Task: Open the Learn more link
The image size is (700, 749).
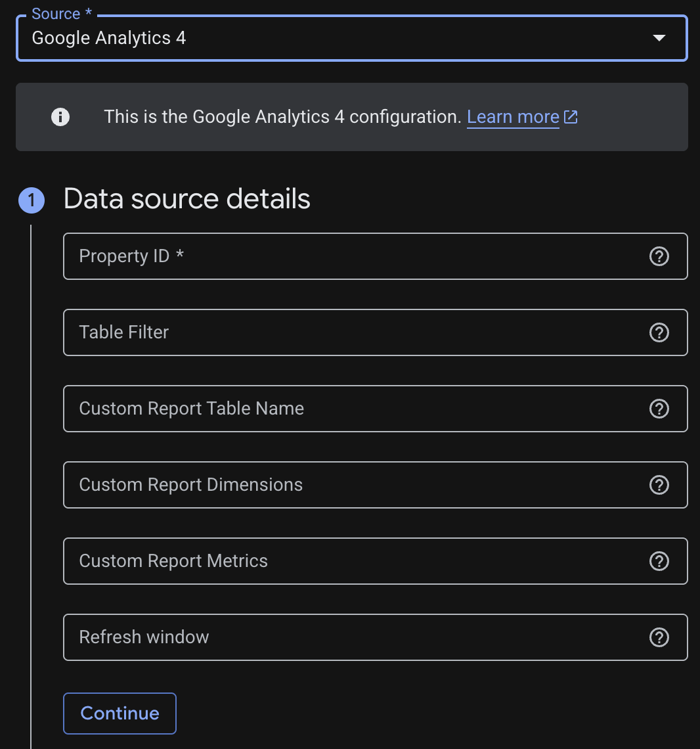Action: 512,117
